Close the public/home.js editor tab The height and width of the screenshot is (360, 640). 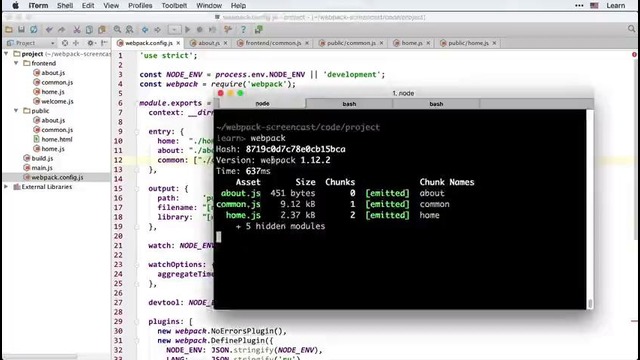coord(494,43)
